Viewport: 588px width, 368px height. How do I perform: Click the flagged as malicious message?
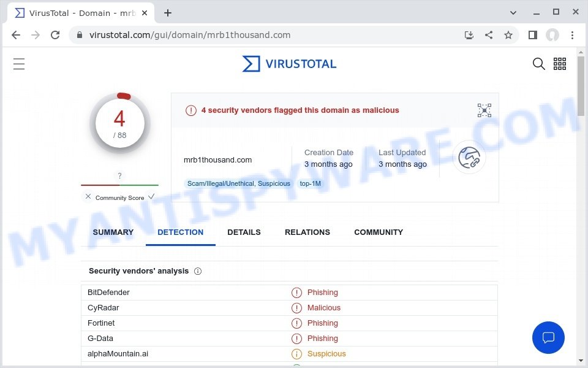pos(300,110)
